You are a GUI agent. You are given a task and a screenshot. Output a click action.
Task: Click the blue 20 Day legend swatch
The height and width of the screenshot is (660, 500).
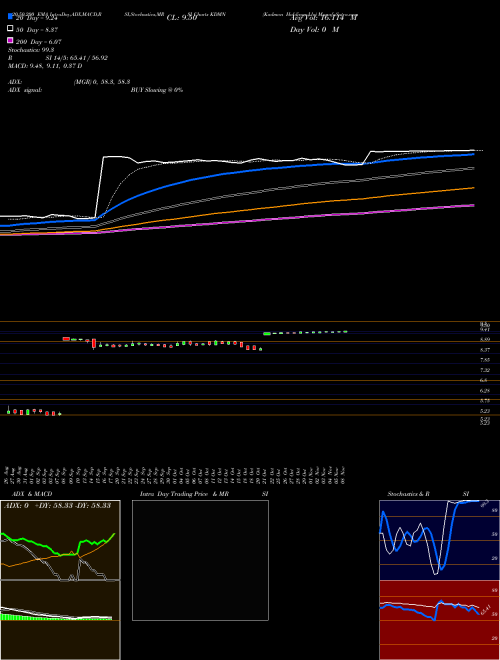pyautogui.click(x=11, y=16)
